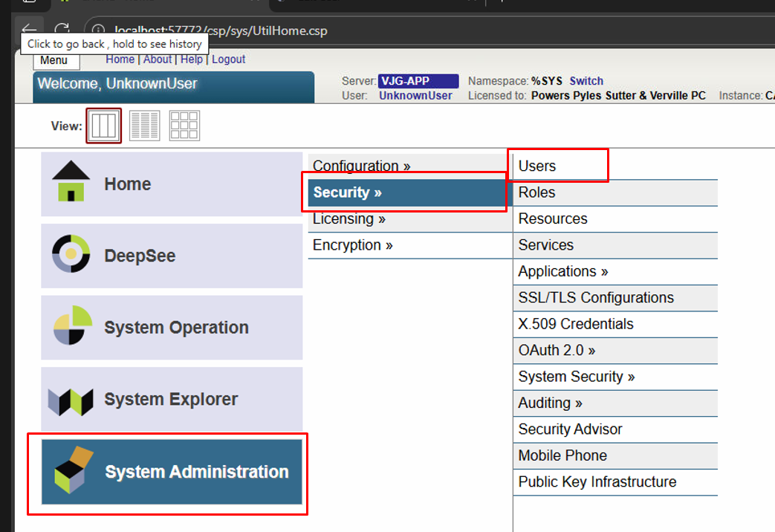
Task: Click the browser back arrow button
Action: tap(28, 29)
